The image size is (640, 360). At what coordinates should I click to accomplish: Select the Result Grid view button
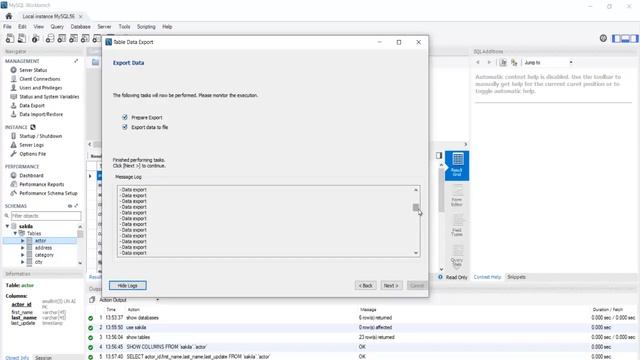pyautogui.click(x=457, y=165)
